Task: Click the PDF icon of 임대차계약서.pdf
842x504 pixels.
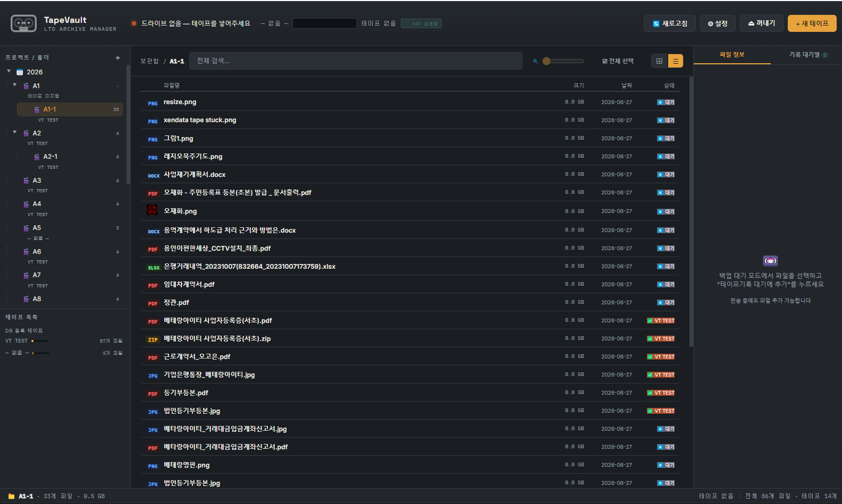Action: pyautogui.click(x=153, y=285)
